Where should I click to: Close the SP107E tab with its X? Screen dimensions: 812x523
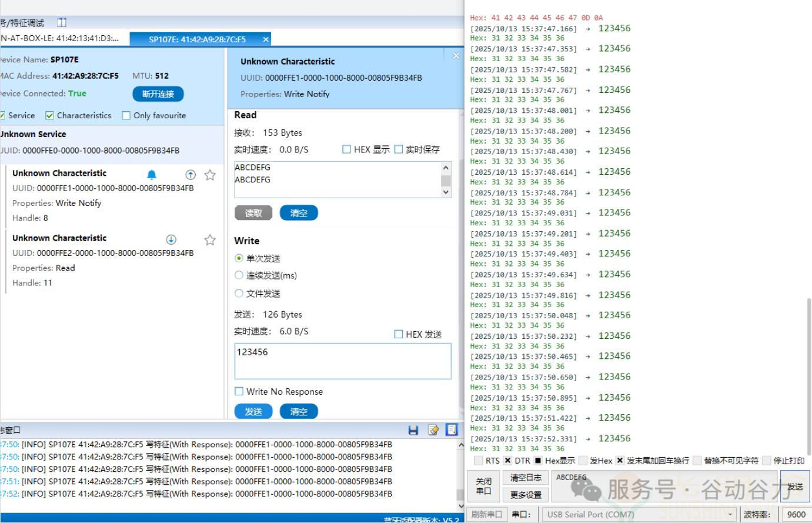pyautogui.click(x=266, y=39)
